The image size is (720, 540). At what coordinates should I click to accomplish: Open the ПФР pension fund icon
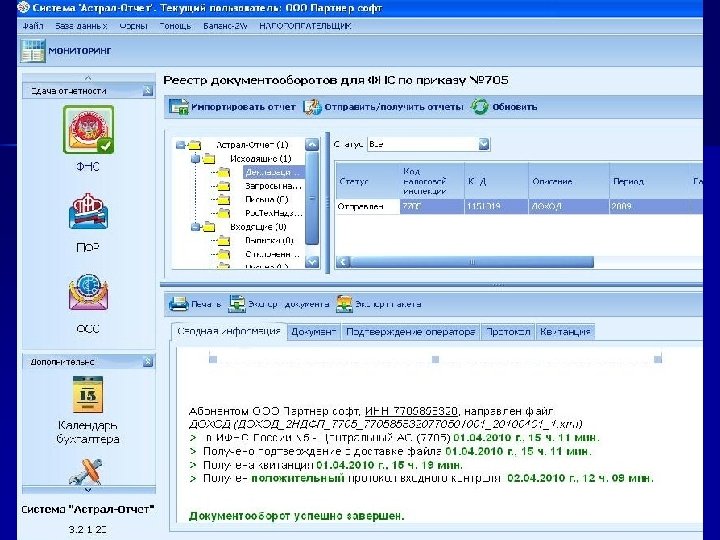tap(88, 211)
